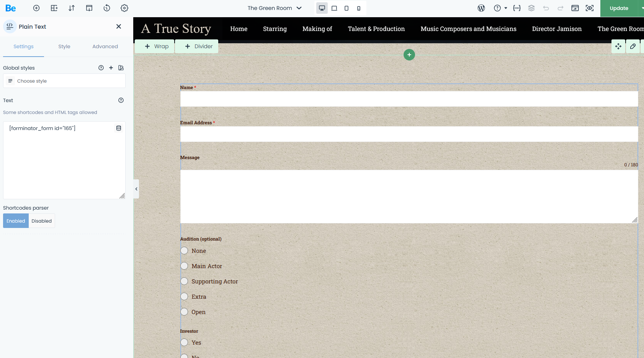Image resolution: width=644 pixels, height=358 pixels.
Task: Click the Divider add button
Action: (x=199, y=46)
